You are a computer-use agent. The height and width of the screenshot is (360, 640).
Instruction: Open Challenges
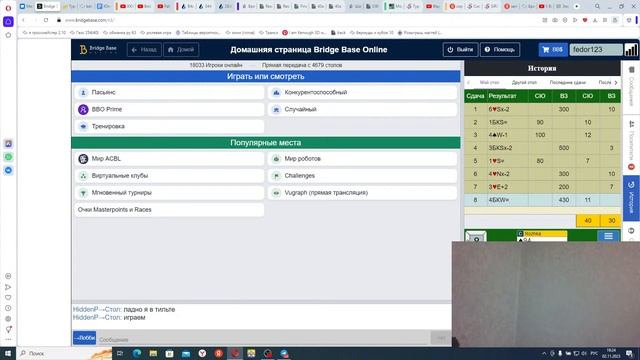(362, 176)
